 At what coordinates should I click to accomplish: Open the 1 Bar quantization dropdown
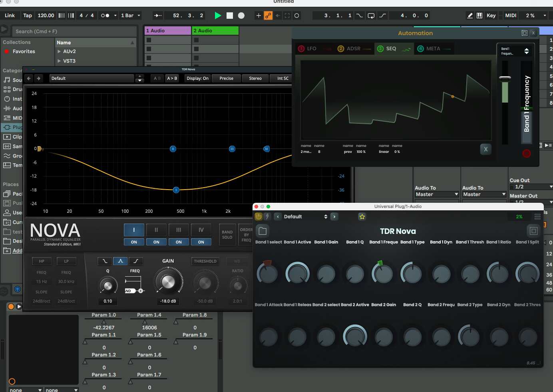pyautogui.click(x=131, y=16)
